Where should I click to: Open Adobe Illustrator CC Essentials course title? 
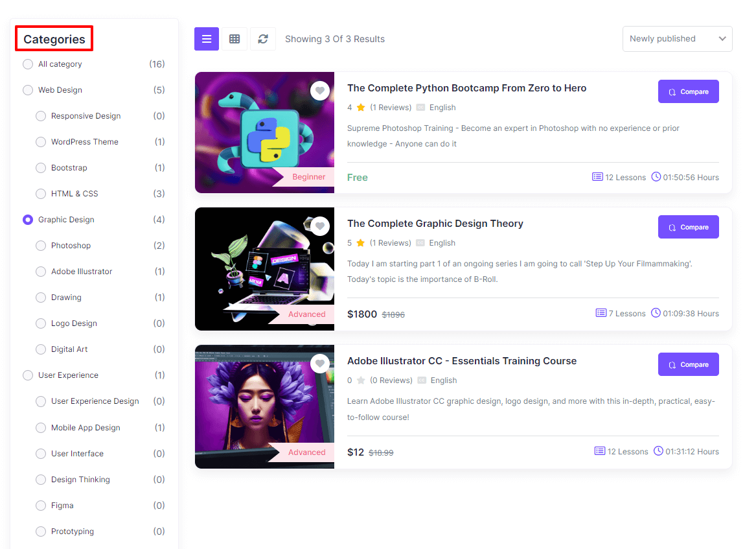(461, 361)
